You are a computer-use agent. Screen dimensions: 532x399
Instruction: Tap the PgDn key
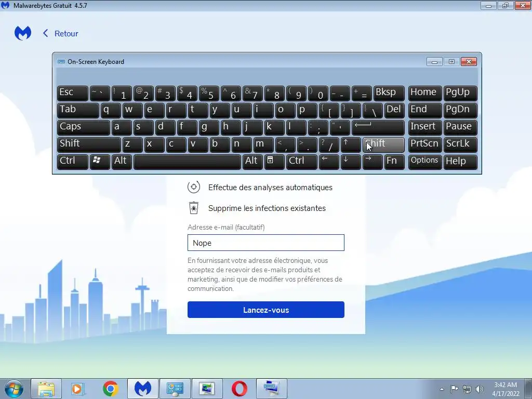(460, 110)
